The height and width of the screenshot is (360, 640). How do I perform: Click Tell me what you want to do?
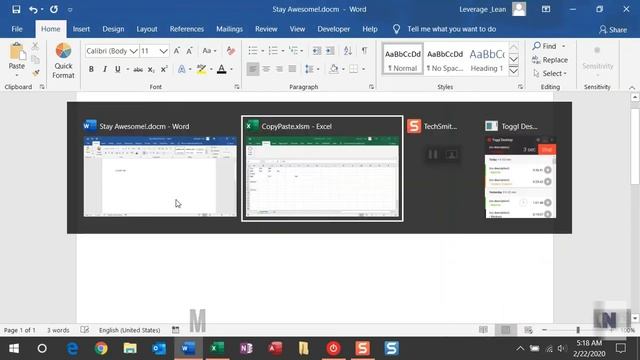(451, 29)
